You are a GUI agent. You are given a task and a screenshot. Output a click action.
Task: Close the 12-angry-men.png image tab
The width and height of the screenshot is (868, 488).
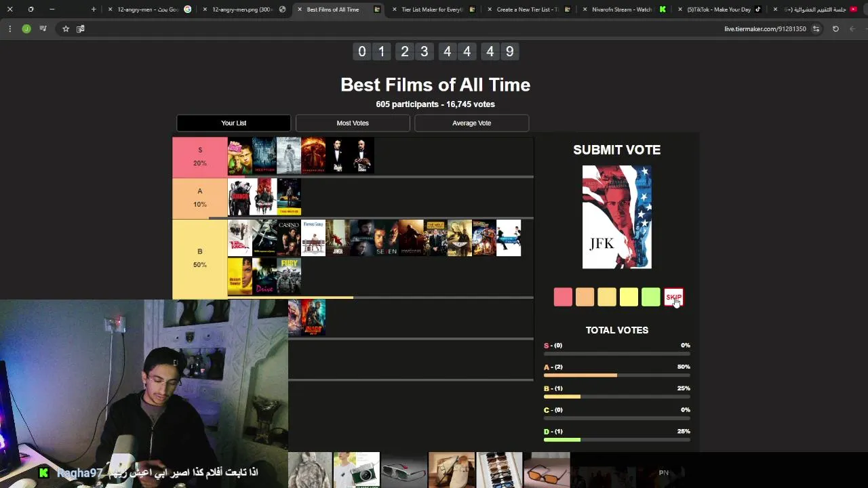pyautogui.click(x=205, y=9)
